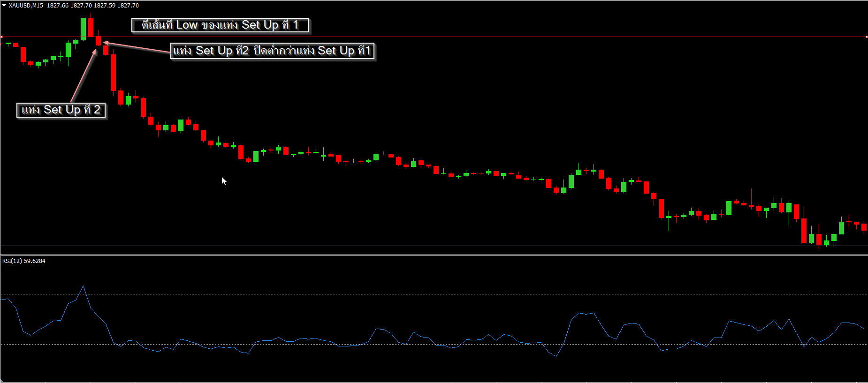
Task: Select the label 'แท่ง Set Up ที่2 ปิดต่ำกว่าแท่ง Set Up ที่1'
Action: click(272, 51)
